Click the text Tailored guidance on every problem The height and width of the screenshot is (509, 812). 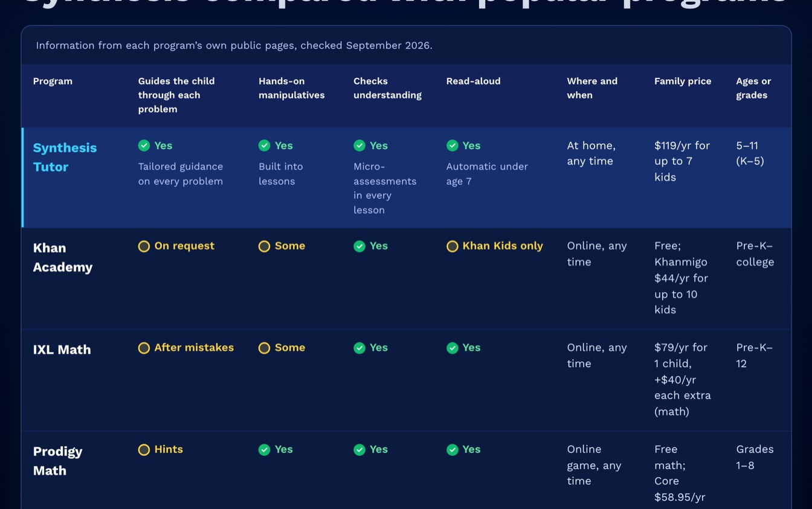pos(181,174)
